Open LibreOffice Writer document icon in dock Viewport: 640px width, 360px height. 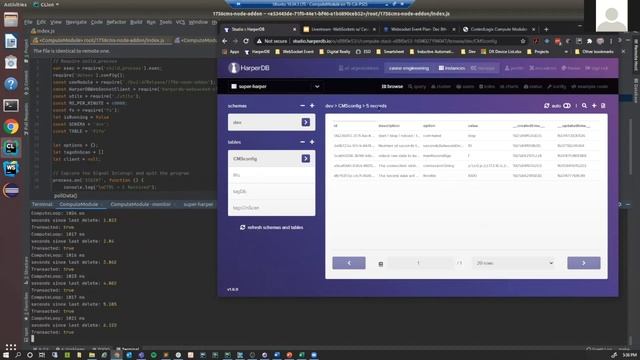11,42
